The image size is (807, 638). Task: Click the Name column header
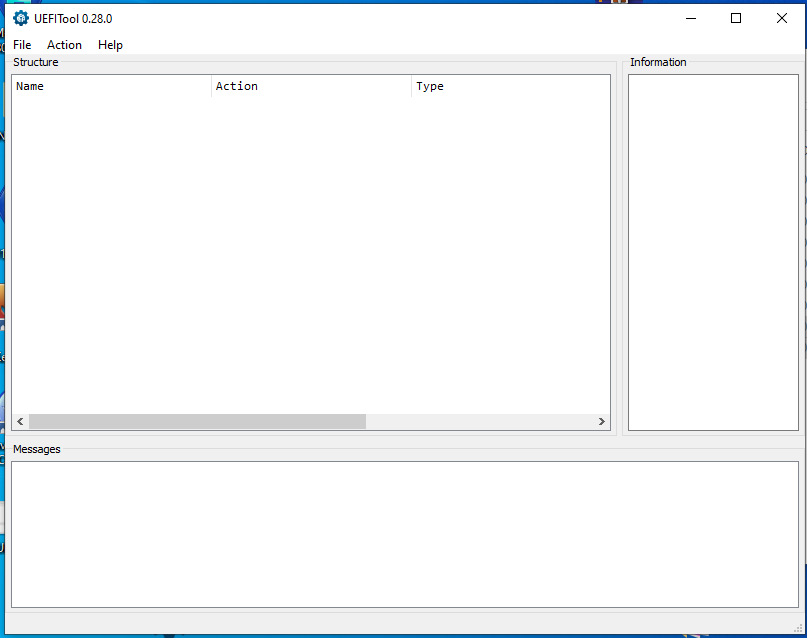point(110,86)
